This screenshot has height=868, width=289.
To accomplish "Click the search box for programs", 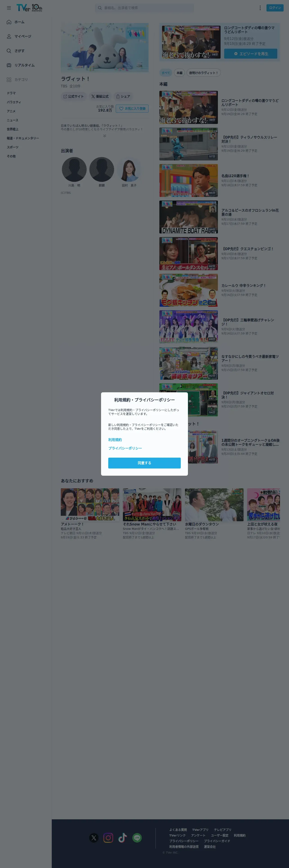I will coord(144,8).
